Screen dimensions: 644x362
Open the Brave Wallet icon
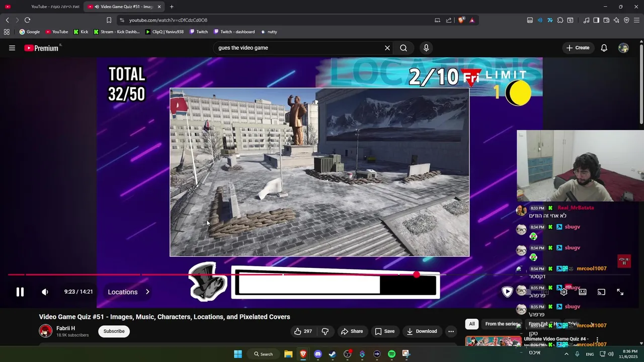coord(606,20)
